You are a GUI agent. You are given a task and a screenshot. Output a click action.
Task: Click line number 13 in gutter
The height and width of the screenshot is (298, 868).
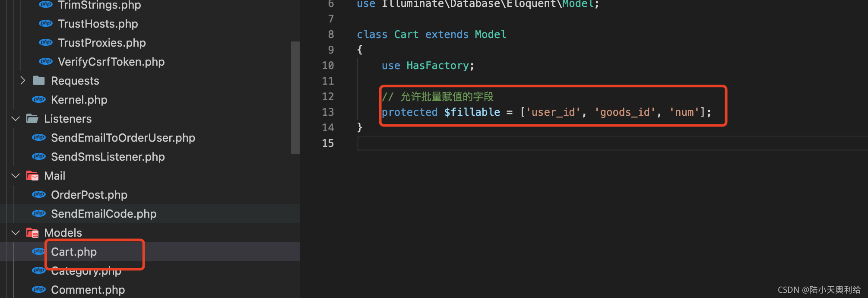click(328, 112)
